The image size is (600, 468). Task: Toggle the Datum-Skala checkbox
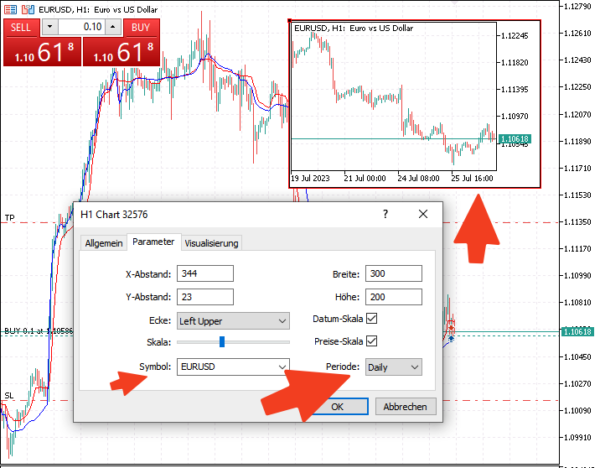click(x=372, y=318)
